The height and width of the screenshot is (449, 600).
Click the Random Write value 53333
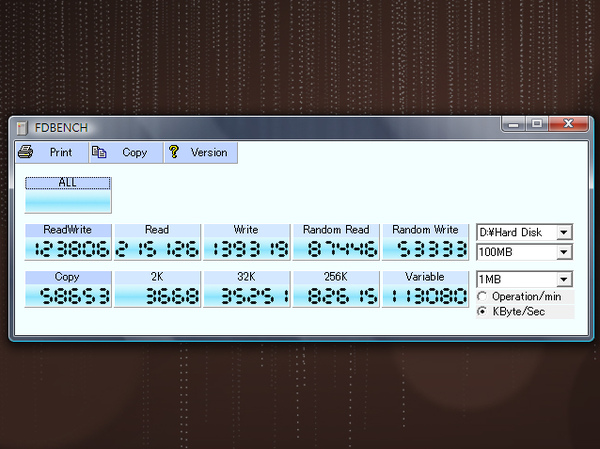tap(432, 249)
